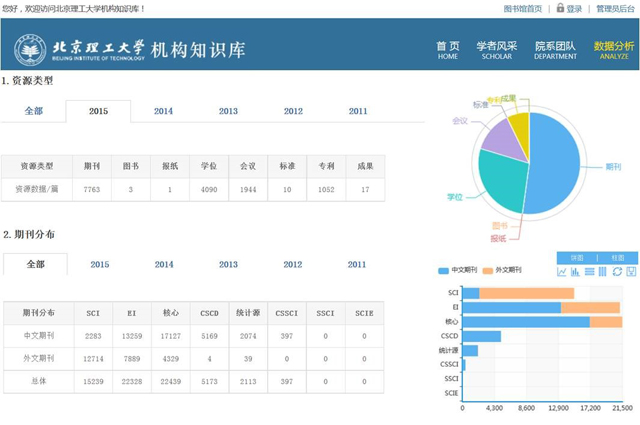Click the Beijing Institute of Technology logo

pyautogui.click(x=30, y=49)
